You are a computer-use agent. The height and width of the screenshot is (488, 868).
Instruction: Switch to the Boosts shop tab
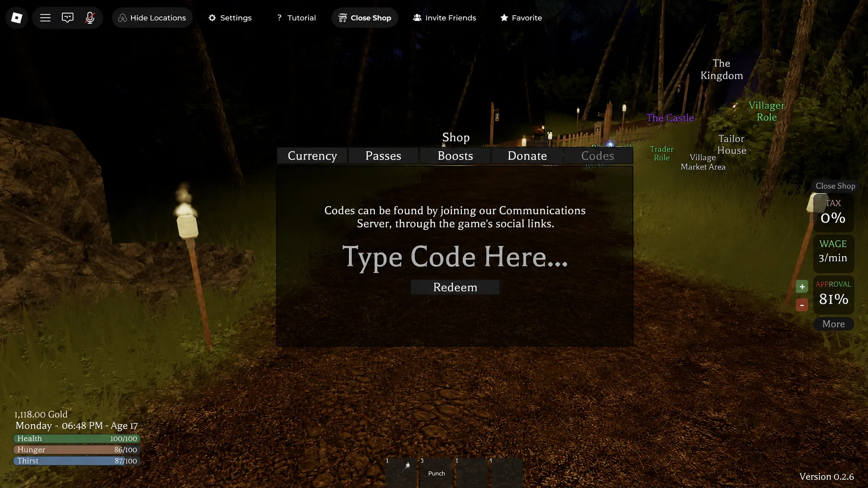coord(455,156)
